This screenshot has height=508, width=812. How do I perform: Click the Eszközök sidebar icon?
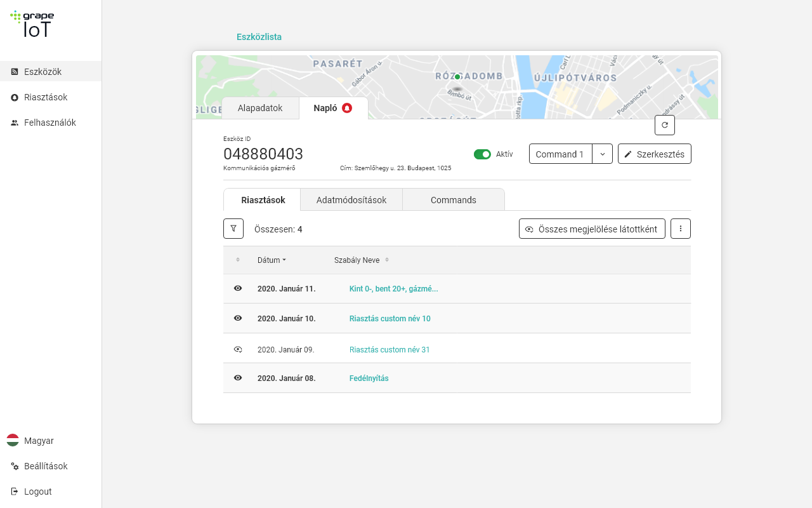15,72
